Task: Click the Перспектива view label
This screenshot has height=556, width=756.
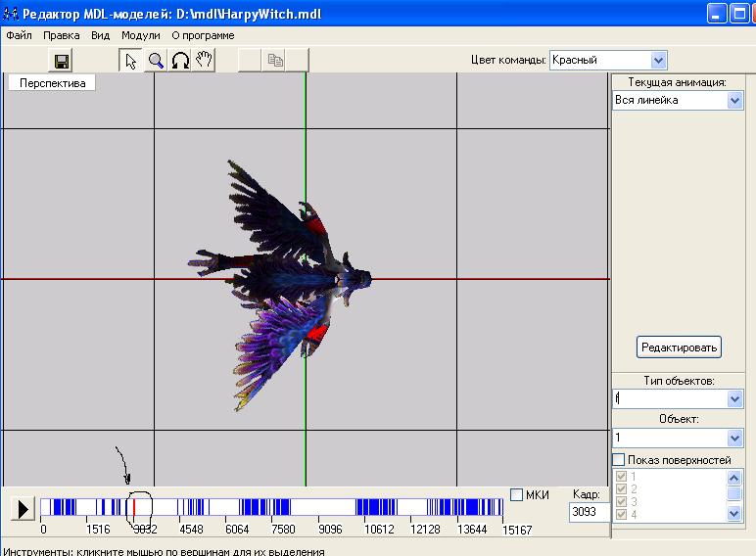Action: [x=53, y=83]
